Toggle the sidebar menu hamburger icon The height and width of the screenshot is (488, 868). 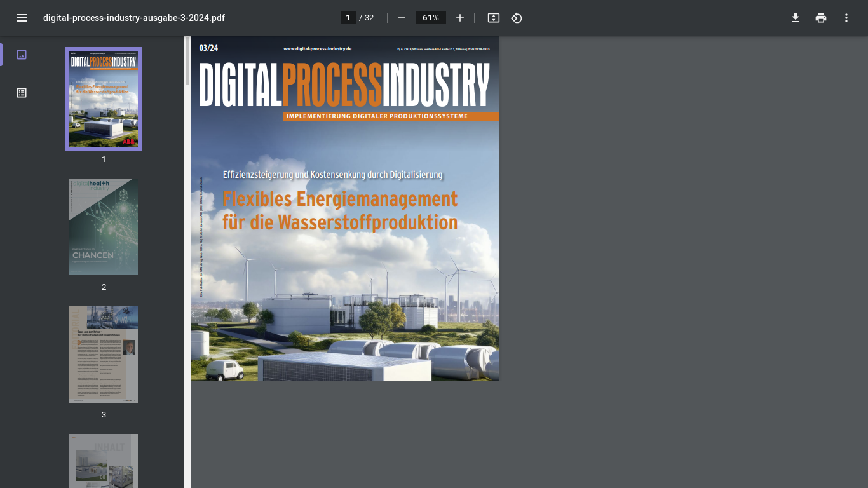tap(22, 18)
